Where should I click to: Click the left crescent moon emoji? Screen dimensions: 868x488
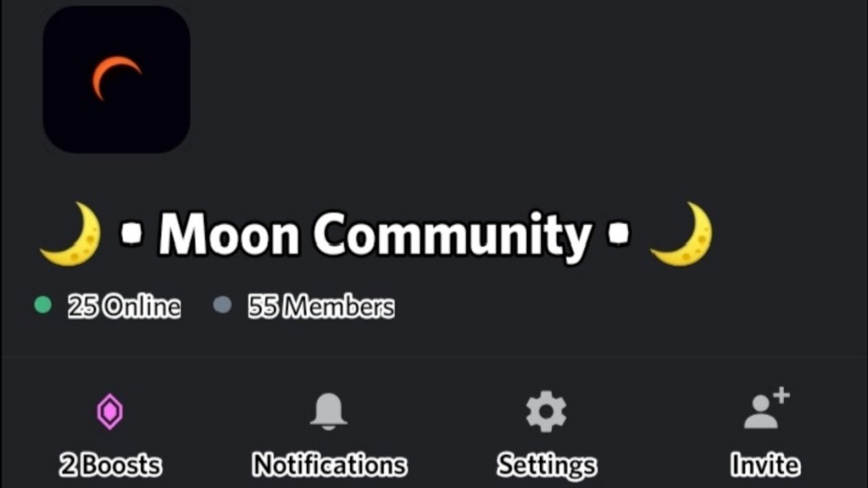(x=71, y=234)
